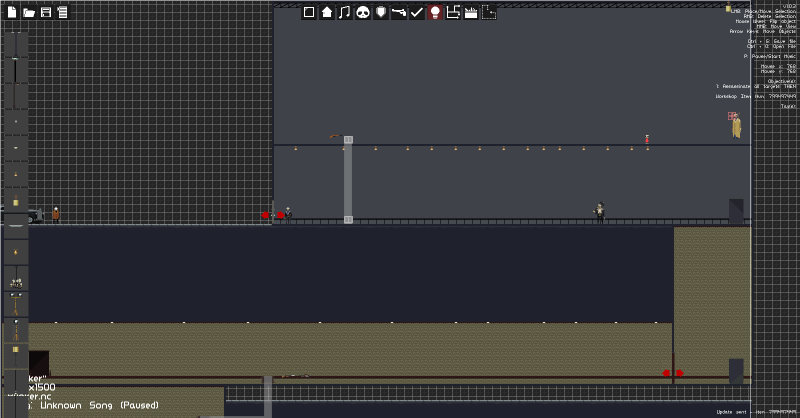Screen dimensions: 800x418
Task: Pick the dish ceiling lamp palette item
Action: click(x=16, y=226)
